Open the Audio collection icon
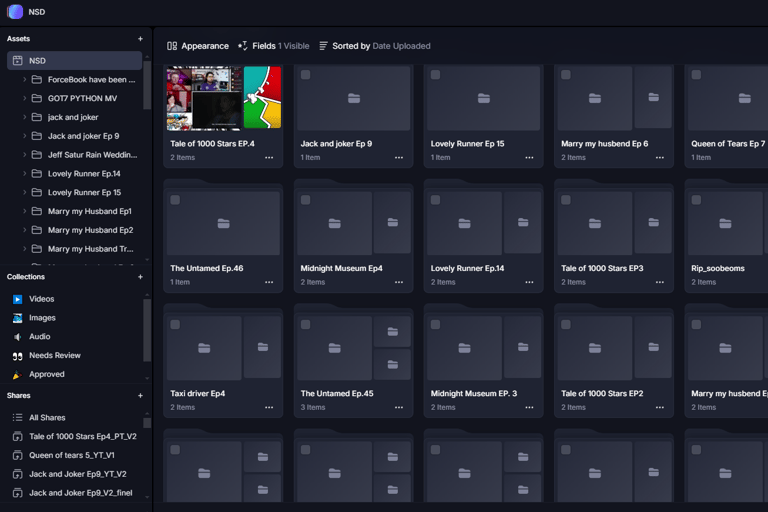The height and width of the screenshot is (512, 768). [x=18, y=337]
